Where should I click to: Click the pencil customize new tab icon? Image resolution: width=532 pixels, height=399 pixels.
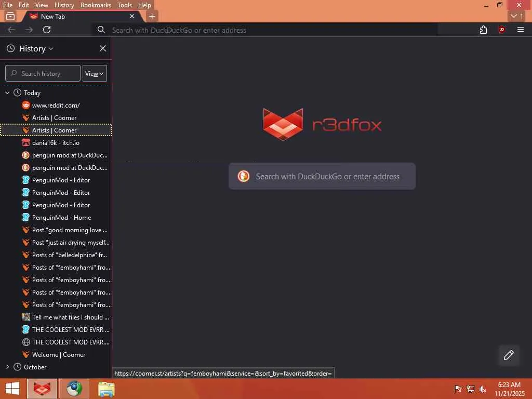tap(509, 355)
